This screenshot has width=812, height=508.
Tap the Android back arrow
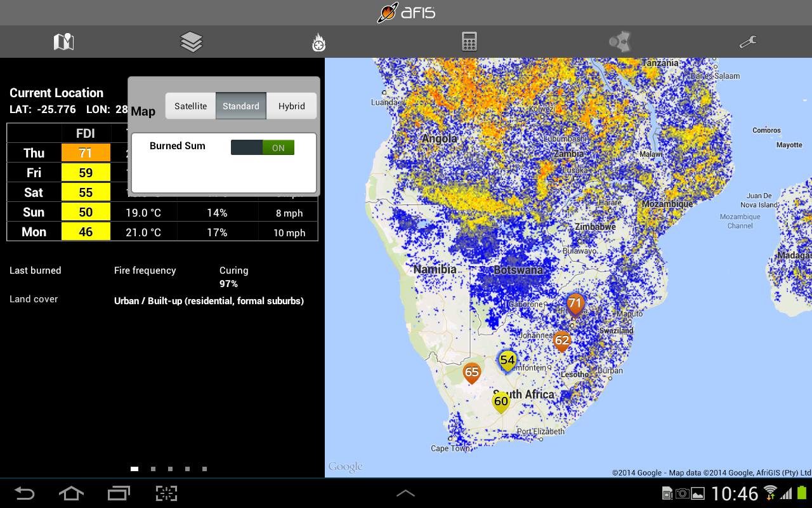(24, 493)
